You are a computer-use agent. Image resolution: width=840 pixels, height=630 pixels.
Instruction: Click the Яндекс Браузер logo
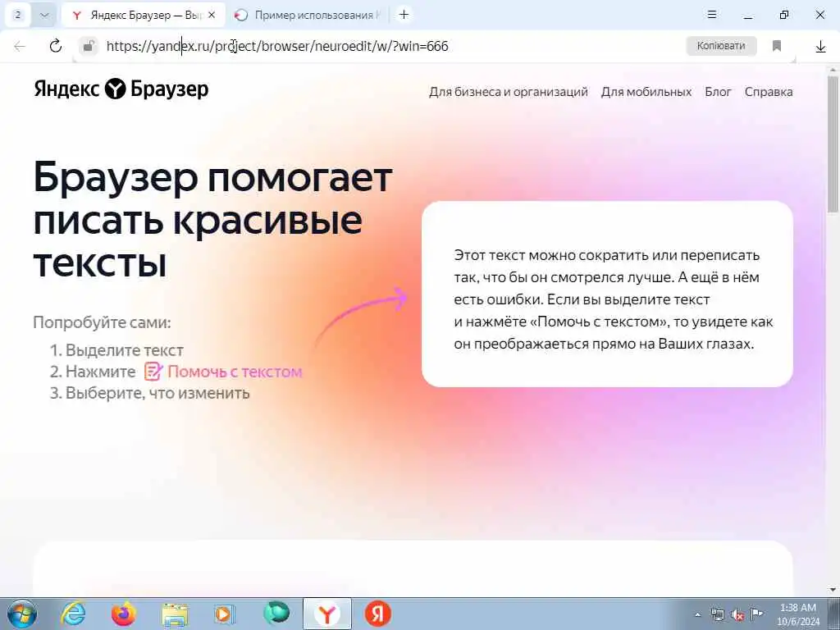pos(121,89)
